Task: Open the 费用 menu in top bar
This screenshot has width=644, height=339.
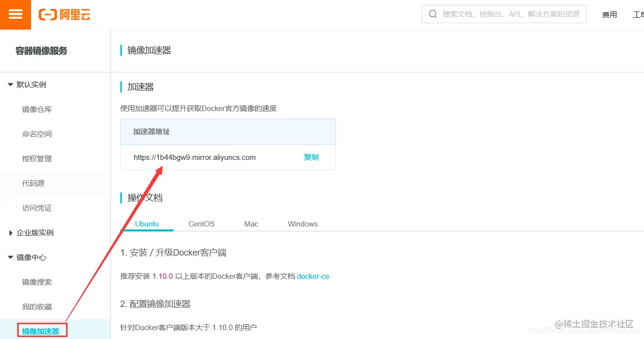Action: [609, 14]
